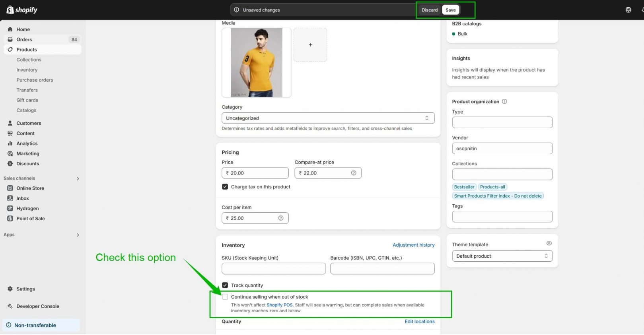
Task: Click help icon in Compare-at price field
Action: (x=354, y=173)
